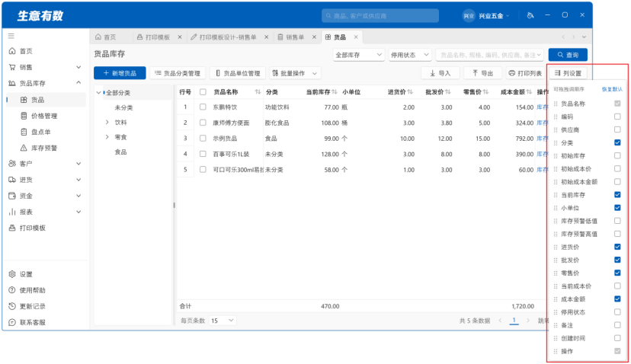Open the 批量操作 dropdown
The image size is (631, 364).
[x=295, y=73]
